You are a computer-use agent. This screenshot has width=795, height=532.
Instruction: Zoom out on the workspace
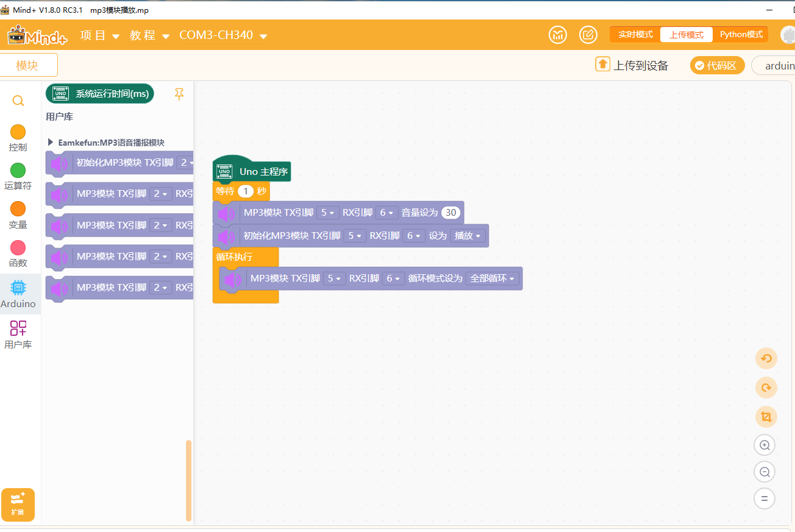point(765,472)
